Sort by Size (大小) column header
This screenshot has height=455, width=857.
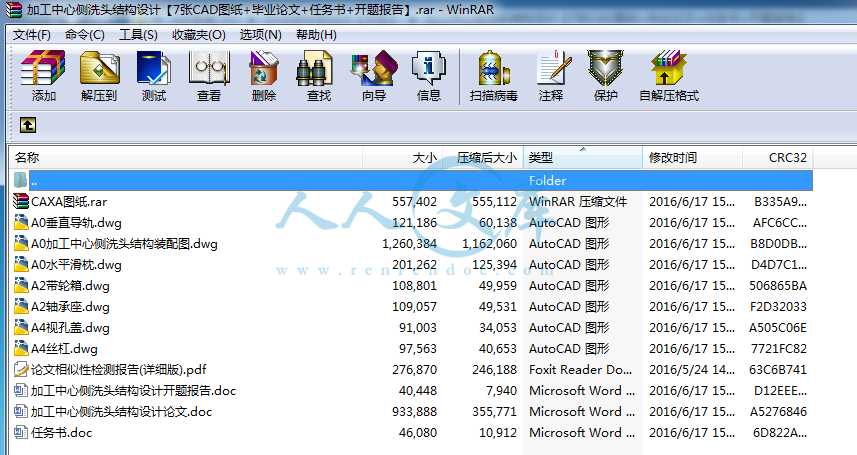(x=402, y=158)
